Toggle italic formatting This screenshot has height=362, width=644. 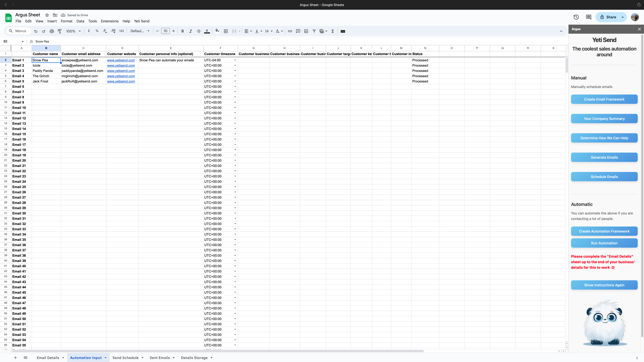(191, 31)
